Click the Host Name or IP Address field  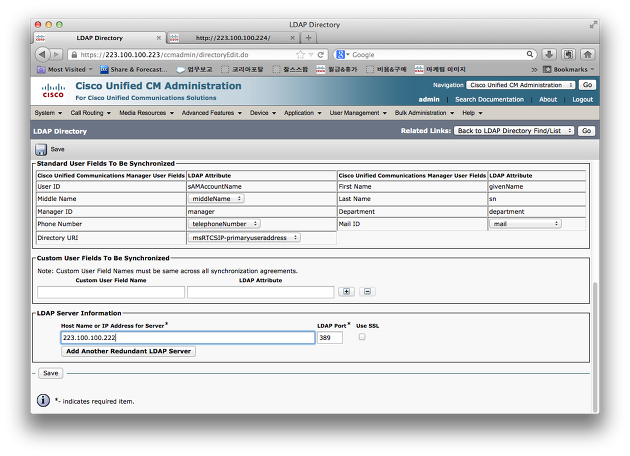(188, 337)
